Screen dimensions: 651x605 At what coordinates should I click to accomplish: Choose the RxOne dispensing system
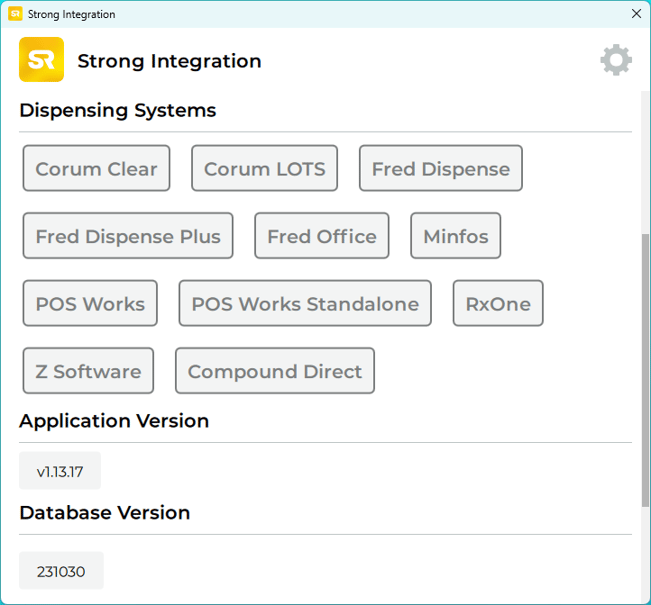tap(498, 303)
